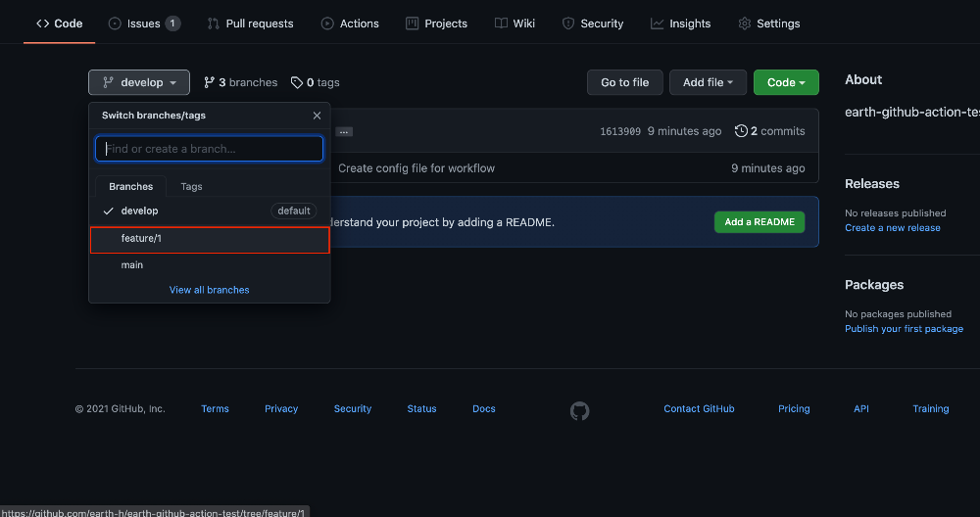Click the 9 minutes ago timestamp beside 1613909
The height and width of the screenshot is (517, 980).
(x=684, y=131)
